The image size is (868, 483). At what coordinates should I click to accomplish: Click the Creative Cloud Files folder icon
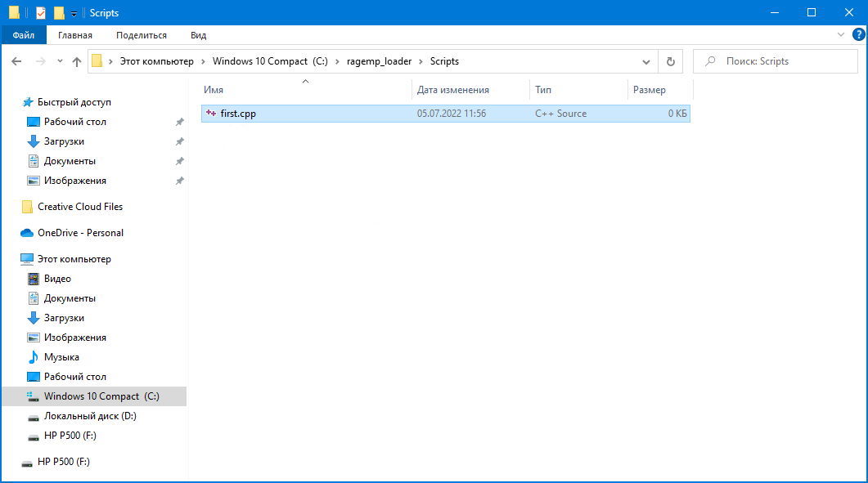(27, 207)
